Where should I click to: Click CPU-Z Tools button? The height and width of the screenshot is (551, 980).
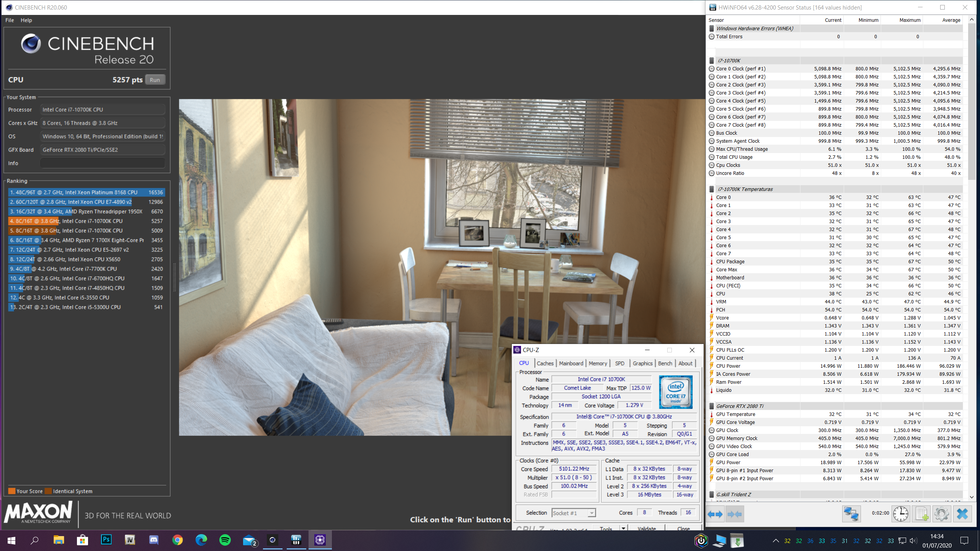[x=606, y=528]
